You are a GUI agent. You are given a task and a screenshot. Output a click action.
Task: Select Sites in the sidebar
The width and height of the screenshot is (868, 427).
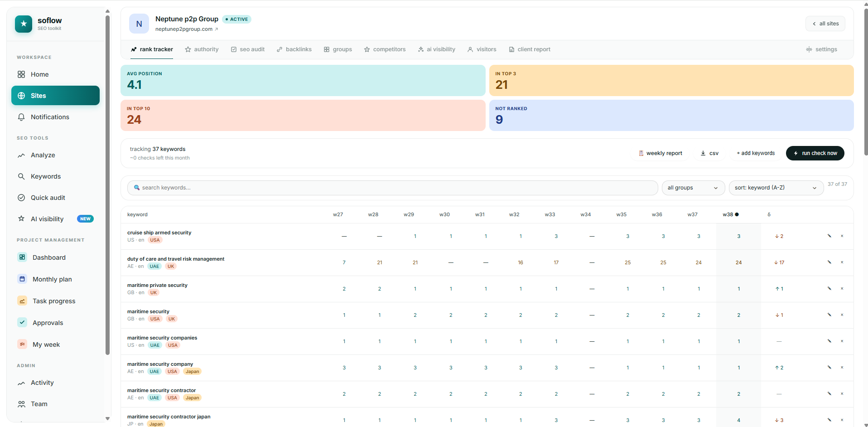point(55,96)
